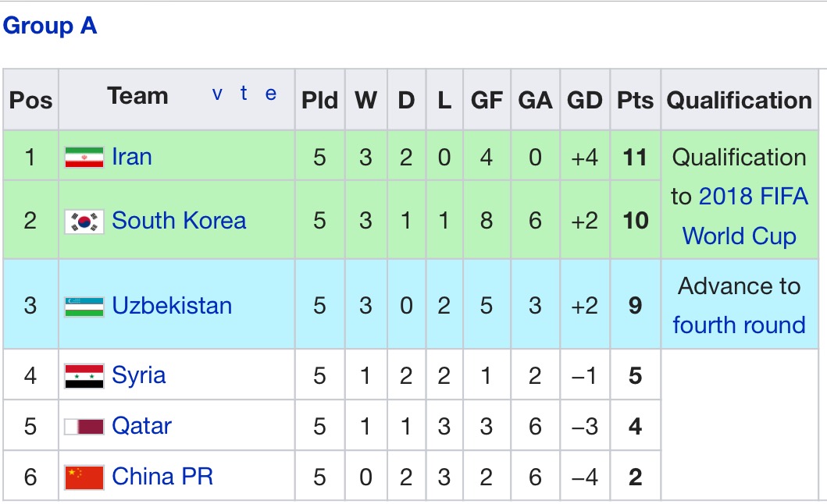
Task: Open the Group A heading link
Action: click(x=50, y=26)
